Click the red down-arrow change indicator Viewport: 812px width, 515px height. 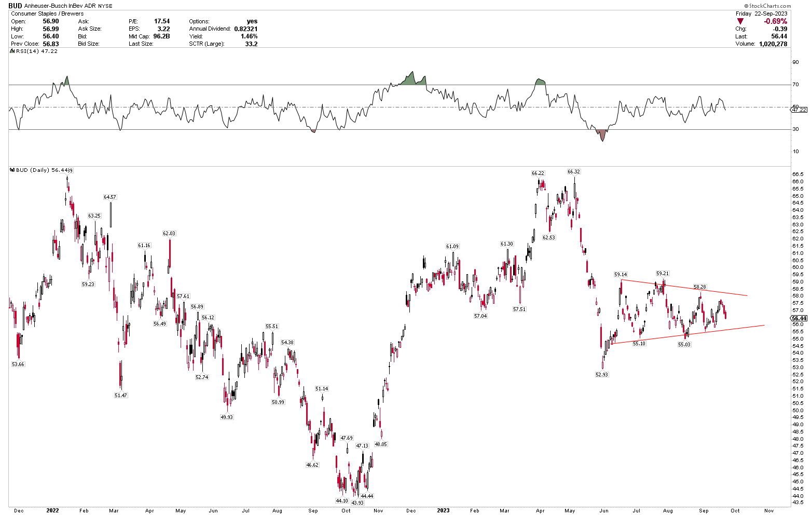point(740,21)
